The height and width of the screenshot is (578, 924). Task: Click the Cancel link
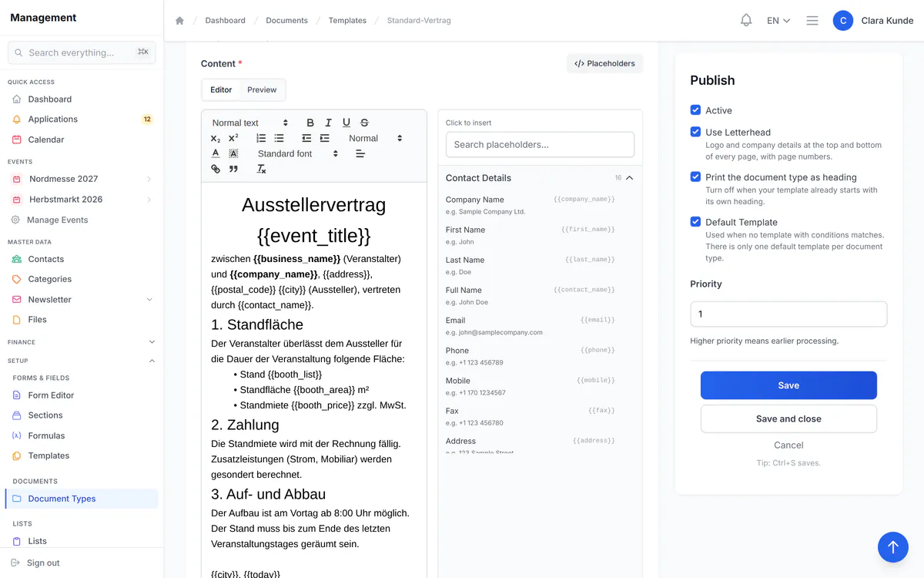coord(788,445)
